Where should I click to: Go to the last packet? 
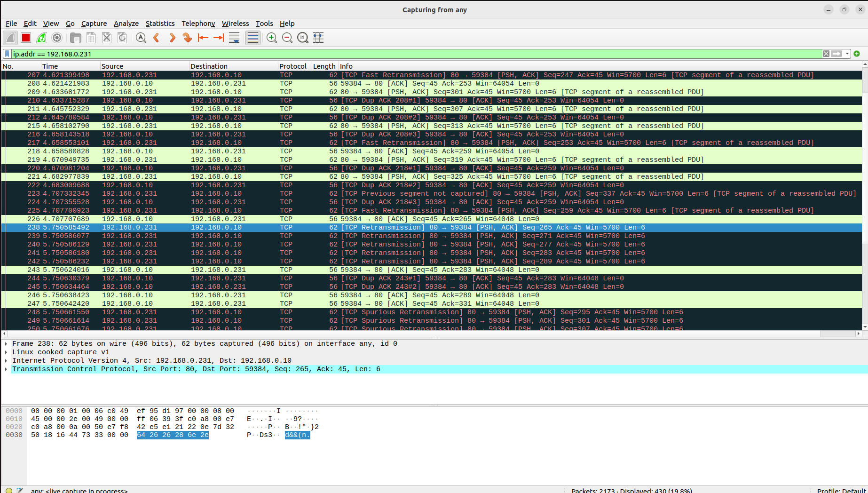pos(218,38)
